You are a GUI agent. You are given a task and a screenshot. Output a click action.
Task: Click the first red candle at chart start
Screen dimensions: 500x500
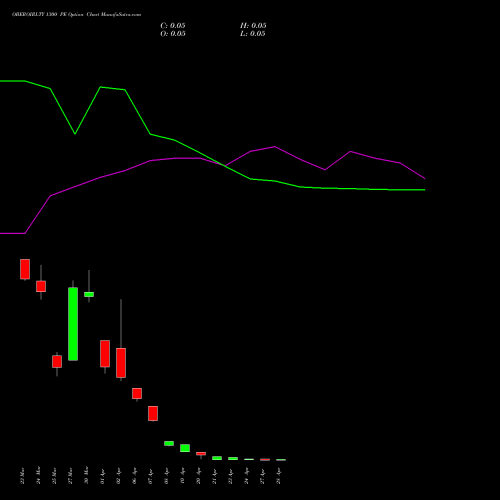click(25, 269)
